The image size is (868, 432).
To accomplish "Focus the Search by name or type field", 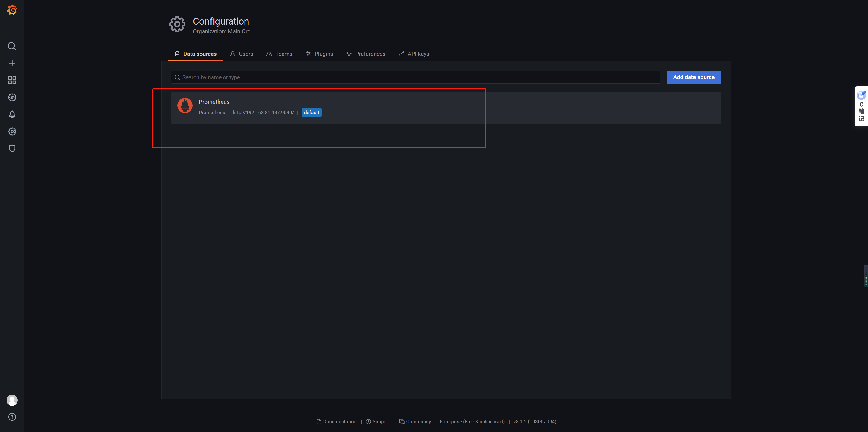I will coord(415,77).
